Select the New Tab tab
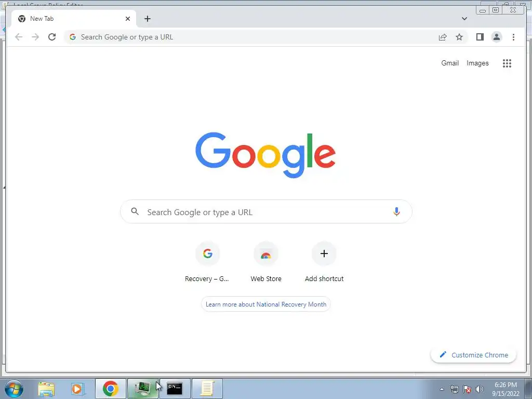532x399 pixels. [74, 19]
